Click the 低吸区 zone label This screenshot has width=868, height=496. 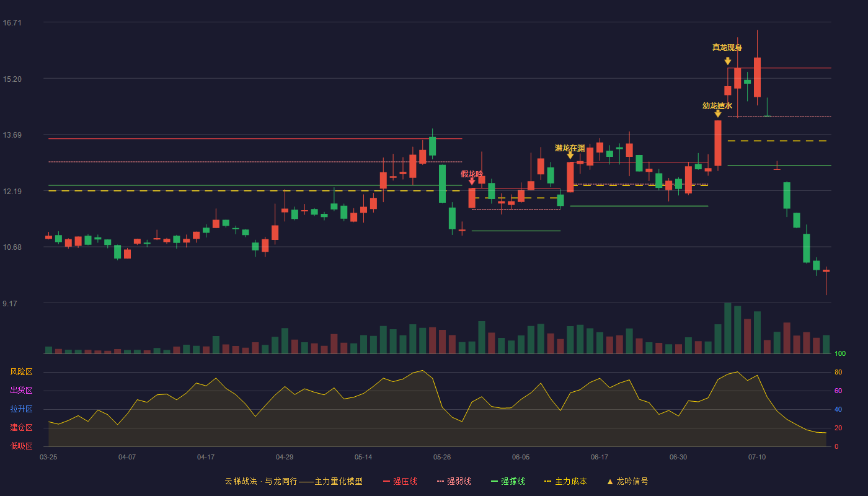coord(21,446)
